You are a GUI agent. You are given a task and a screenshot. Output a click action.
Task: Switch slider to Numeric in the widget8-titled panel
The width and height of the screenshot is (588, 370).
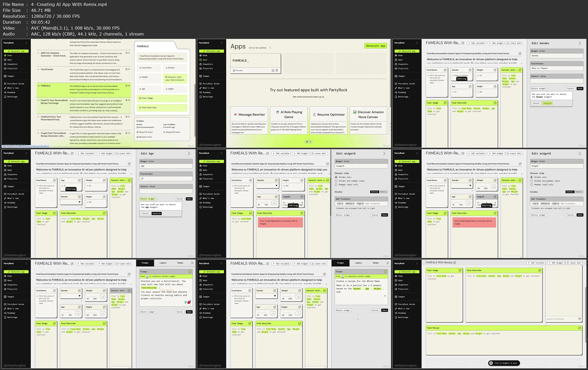tap(383, 192)
